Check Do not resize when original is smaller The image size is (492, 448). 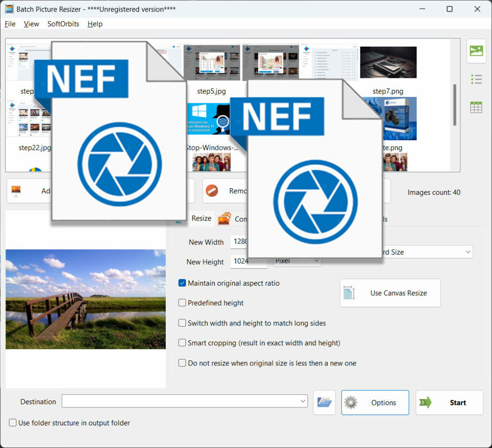(182, 363)
